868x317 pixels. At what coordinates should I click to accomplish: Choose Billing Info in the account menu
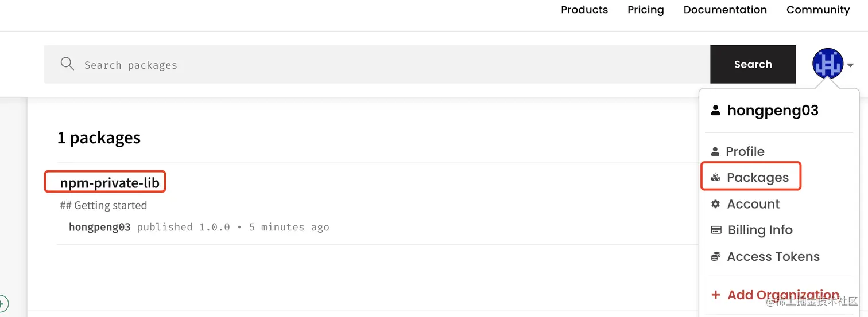tap(759, 230)
